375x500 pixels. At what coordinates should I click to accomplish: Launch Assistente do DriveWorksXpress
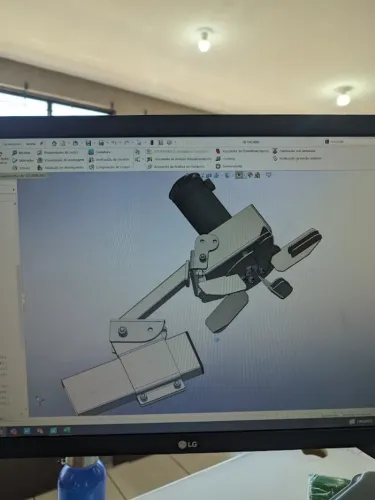(242, 151)
